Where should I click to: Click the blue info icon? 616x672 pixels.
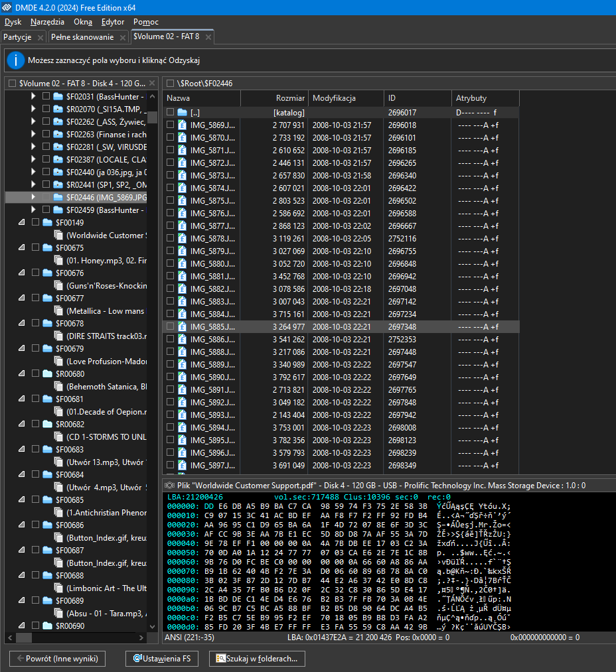[16, 60]
